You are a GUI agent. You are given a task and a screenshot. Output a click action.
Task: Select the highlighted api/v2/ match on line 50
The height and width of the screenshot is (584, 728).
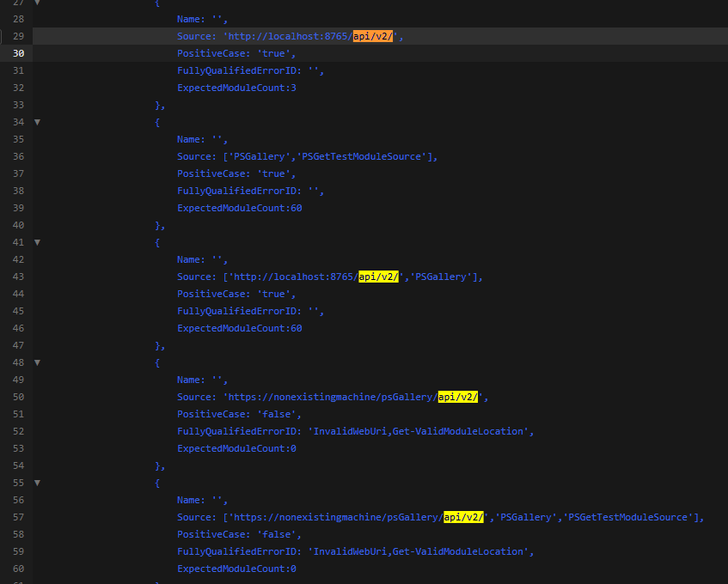[x=457, y=396]
